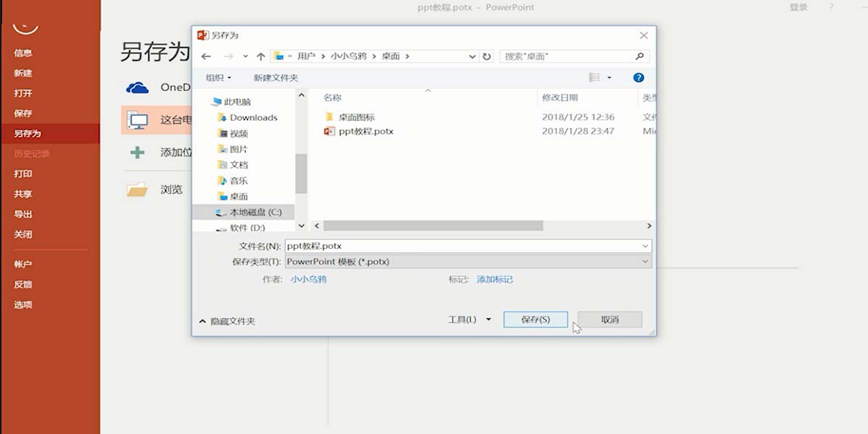Click 登录 sign-in link
Viewport: 868px width, 434px height.
pyautogui.click(x=799, y=7)
